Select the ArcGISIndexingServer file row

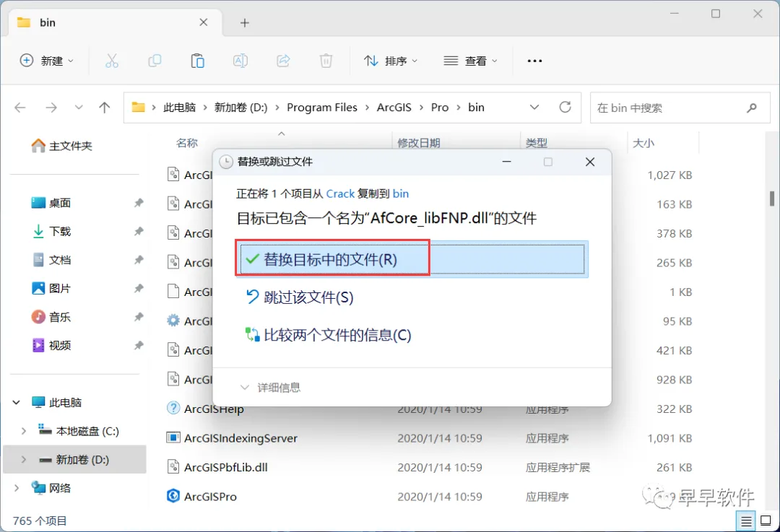click(430, 438)
